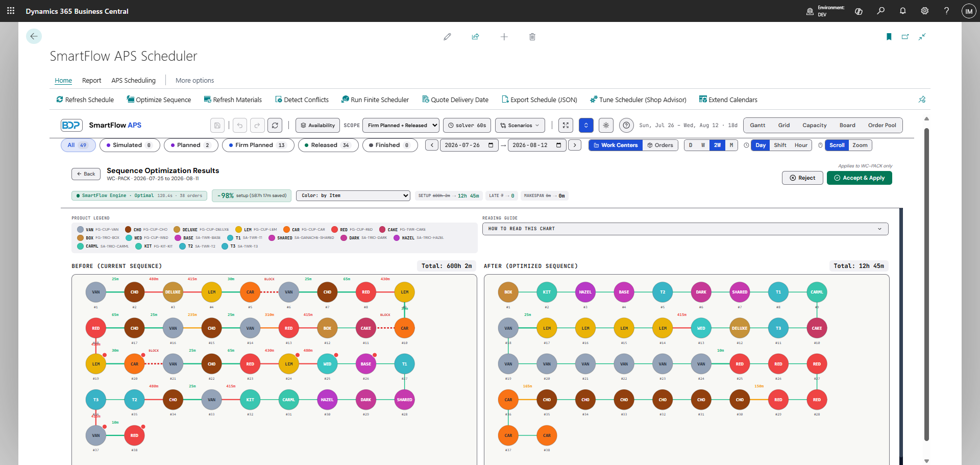Open page in new window icon
980x465 pixels.
[905, 37]
